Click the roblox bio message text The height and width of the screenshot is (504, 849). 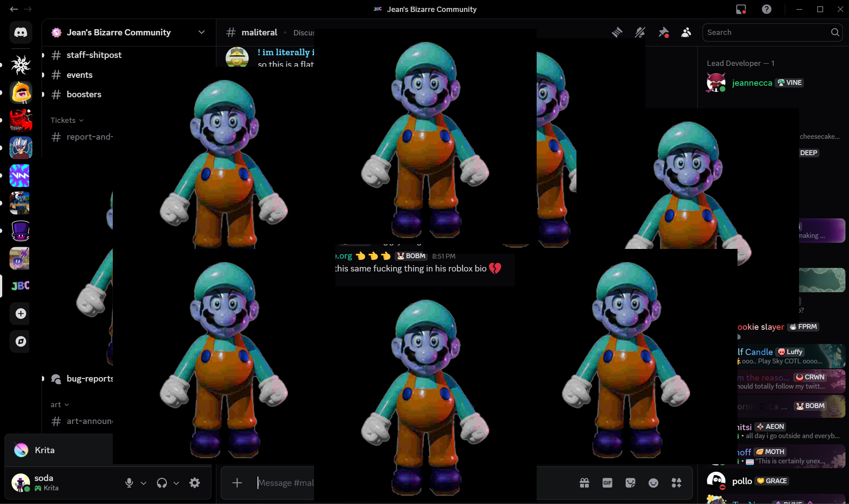tap(411, 268)
